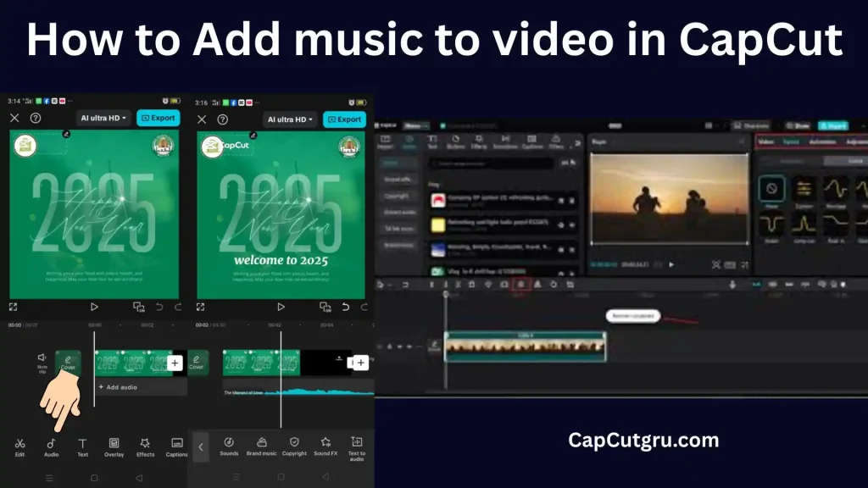Open help on the 3:14 phone screen

click(36, 118)
